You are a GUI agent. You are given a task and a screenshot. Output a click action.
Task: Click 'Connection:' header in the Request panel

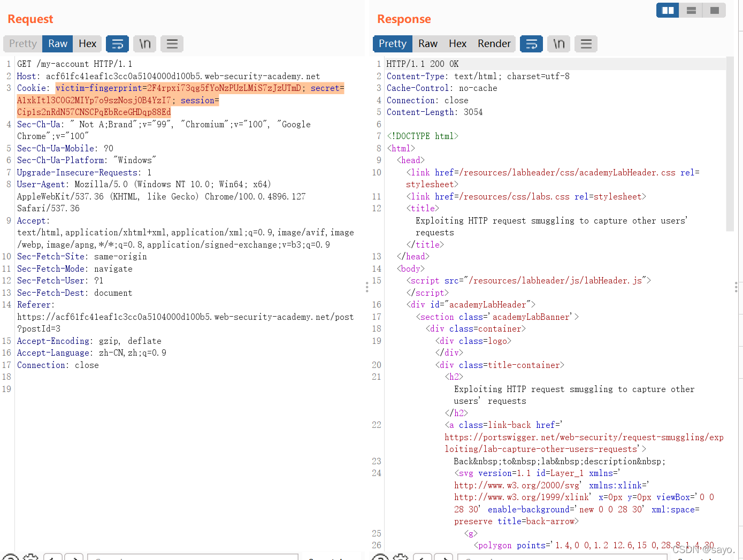click(x=43, y=365)
